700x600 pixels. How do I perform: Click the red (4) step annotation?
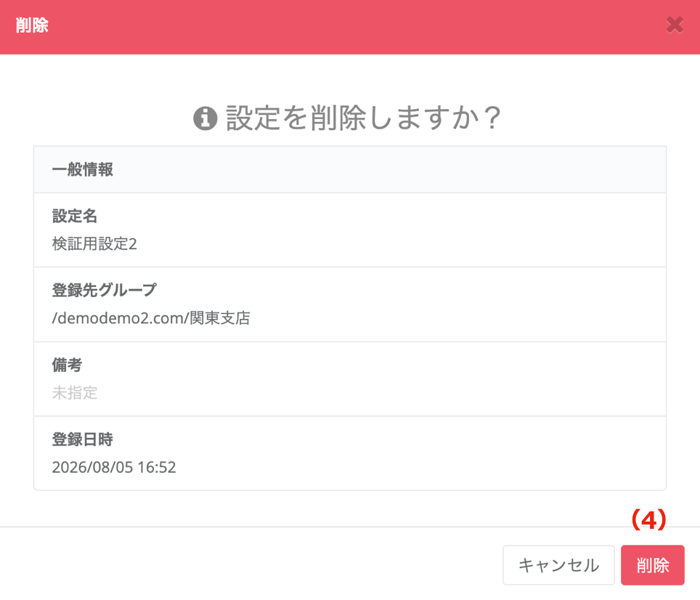click(648, 520)
